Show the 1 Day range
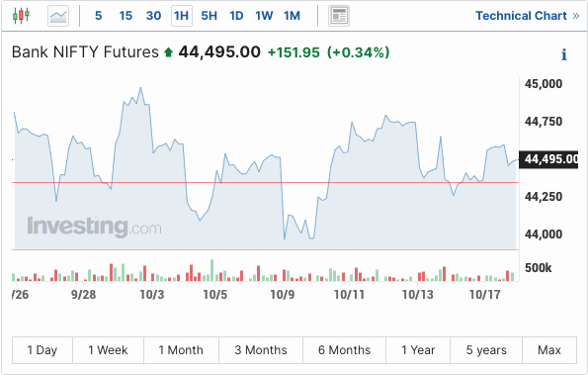 pos(42,350)
